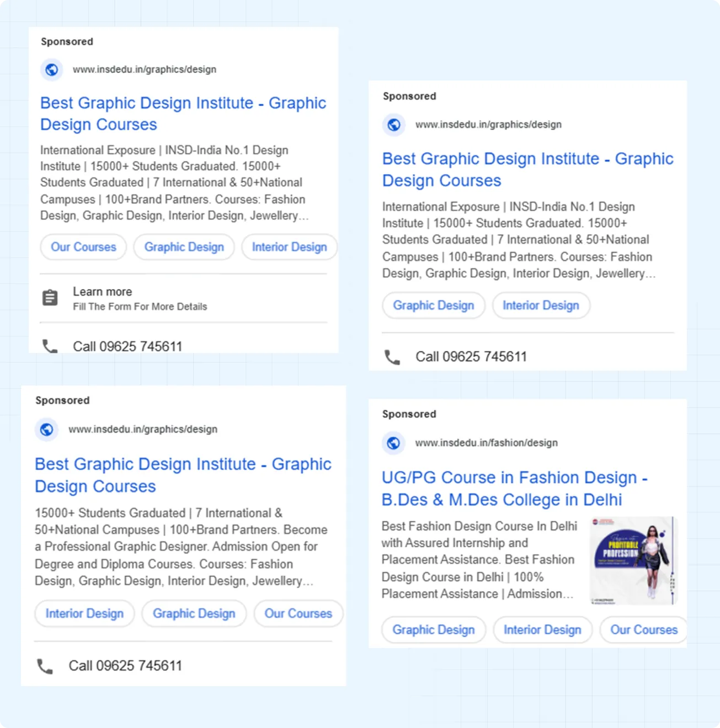Click the globe icon in the fashion design ad
This screenshot has height=728, width=720.
tap(393, 443)
